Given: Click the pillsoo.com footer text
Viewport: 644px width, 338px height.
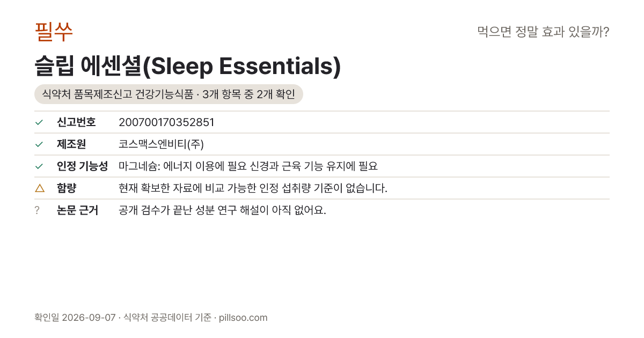Looking at the screenshot, I should pyautogui.click(x=243, y=318).
